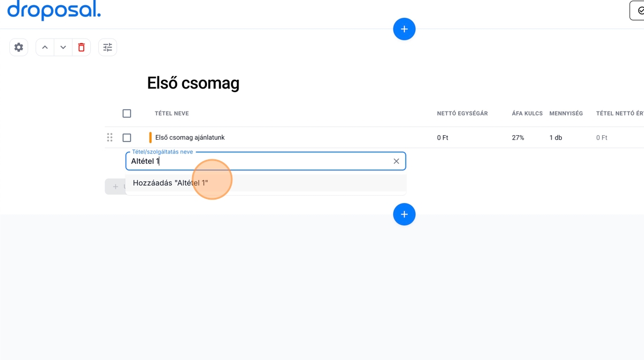Select the Hozzáadás "Altétel 1" suggestion
This screenshot has height=360, width=644.
(x=170, y=183)
